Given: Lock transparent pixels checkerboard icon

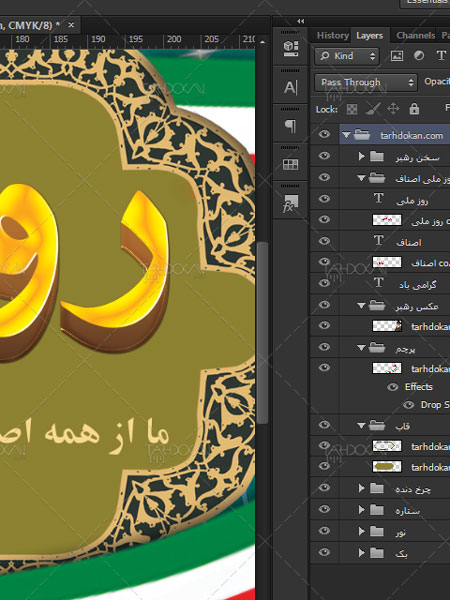Looking at the screenshot, I should (x=352, y=109).
